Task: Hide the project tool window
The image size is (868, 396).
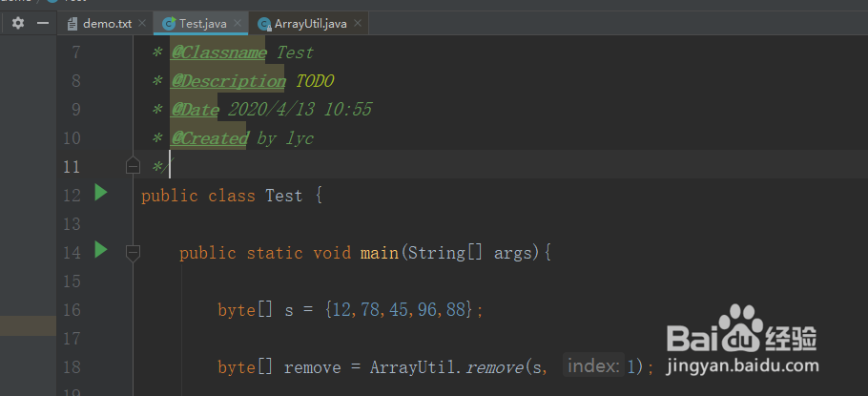Action: [42, 23]
